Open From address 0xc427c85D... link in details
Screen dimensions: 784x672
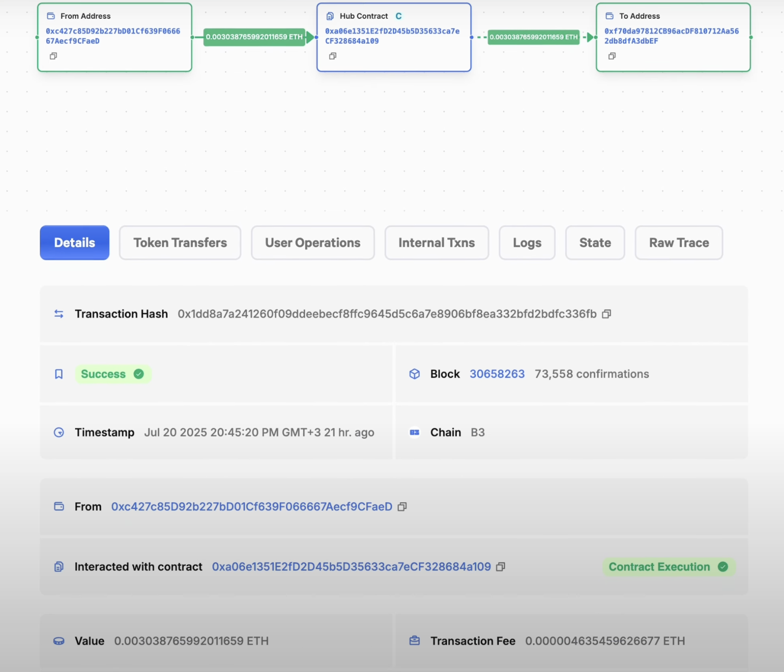(251, 507)
